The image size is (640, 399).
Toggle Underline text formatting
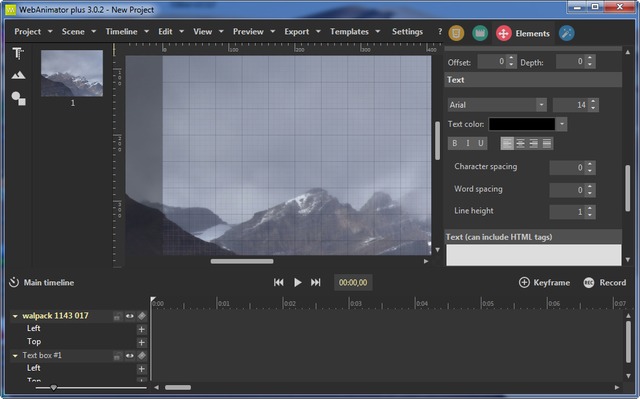[x=481, y=143]
